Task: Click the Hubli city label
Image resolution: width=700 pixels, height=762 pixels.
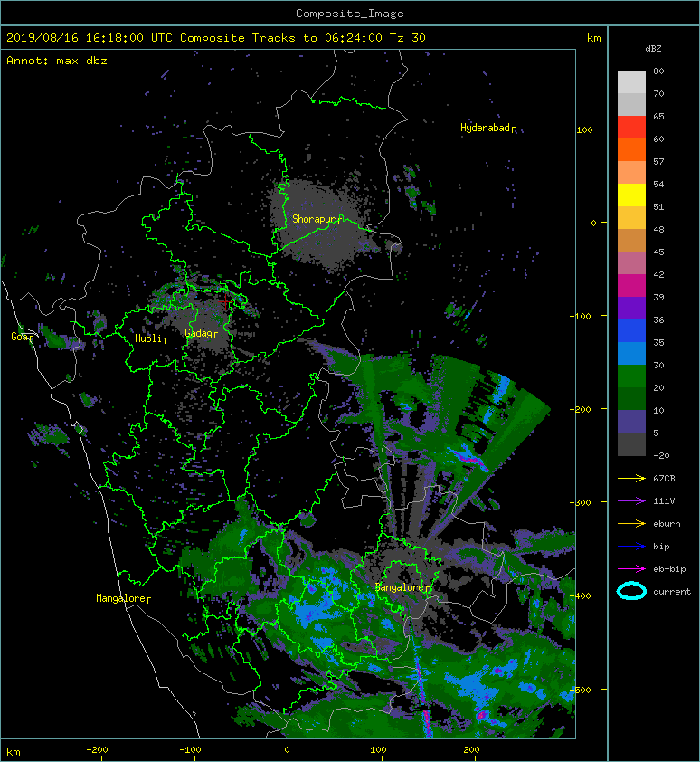Action: pos(151,338)
